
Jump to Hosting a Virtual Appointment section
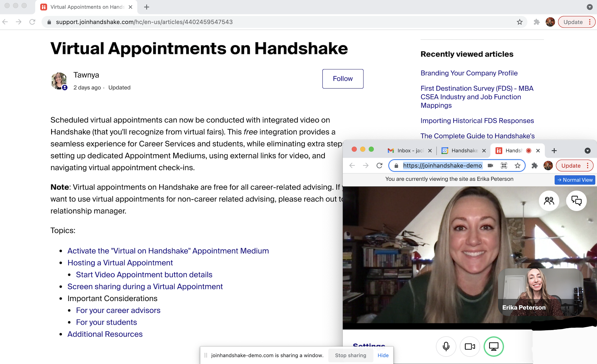tap(120, 263)
